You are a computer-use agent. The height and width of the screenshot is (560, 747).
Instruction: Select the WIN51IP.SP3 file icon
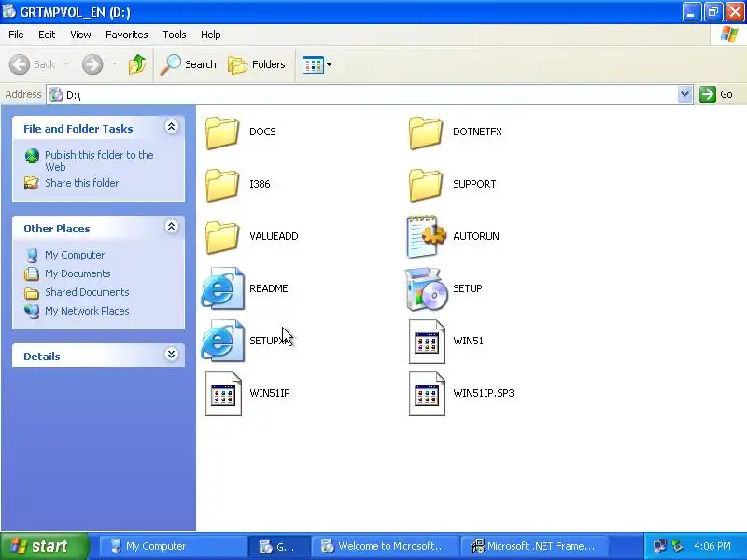point(427,394)
